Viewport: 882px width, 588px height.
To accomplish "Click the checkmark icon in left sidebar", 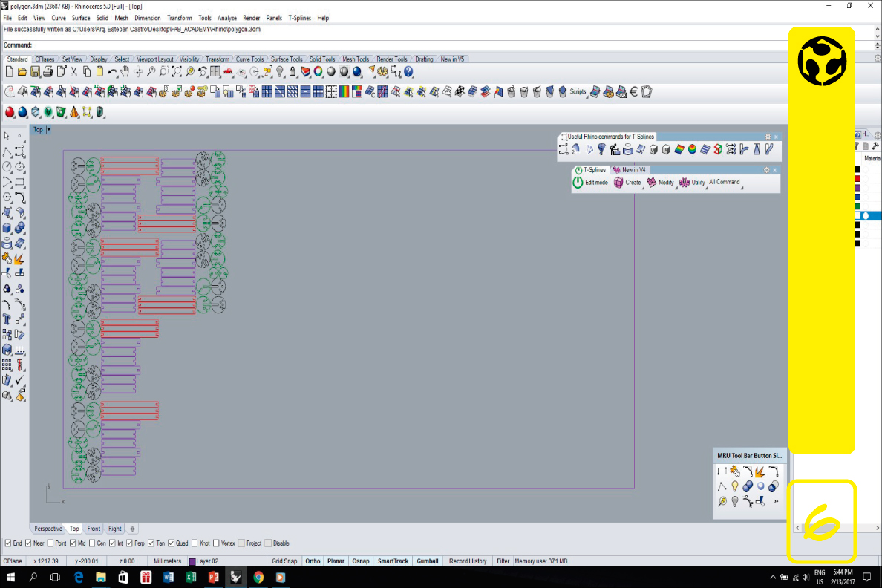I will pyautogui.click(x=20, y=380).
